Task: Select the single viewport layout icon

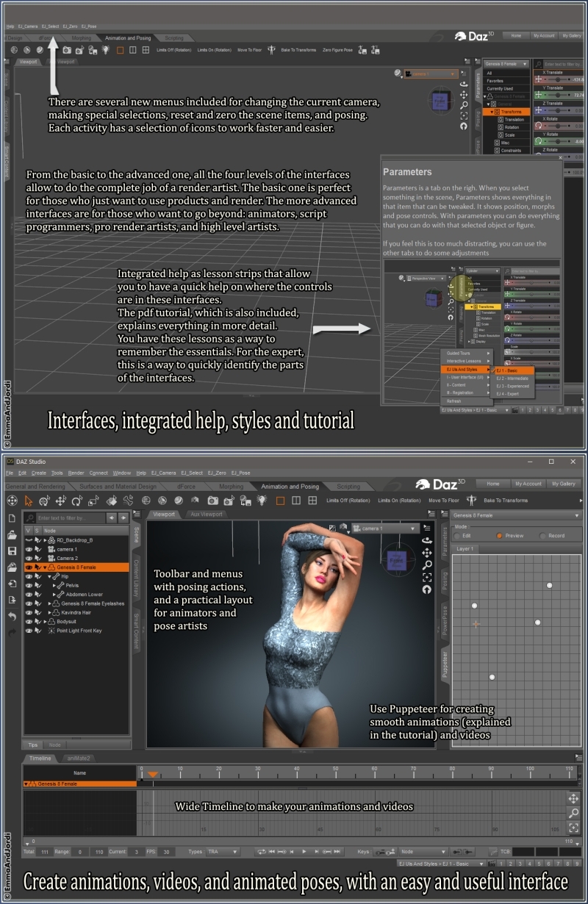Action: 280,501
